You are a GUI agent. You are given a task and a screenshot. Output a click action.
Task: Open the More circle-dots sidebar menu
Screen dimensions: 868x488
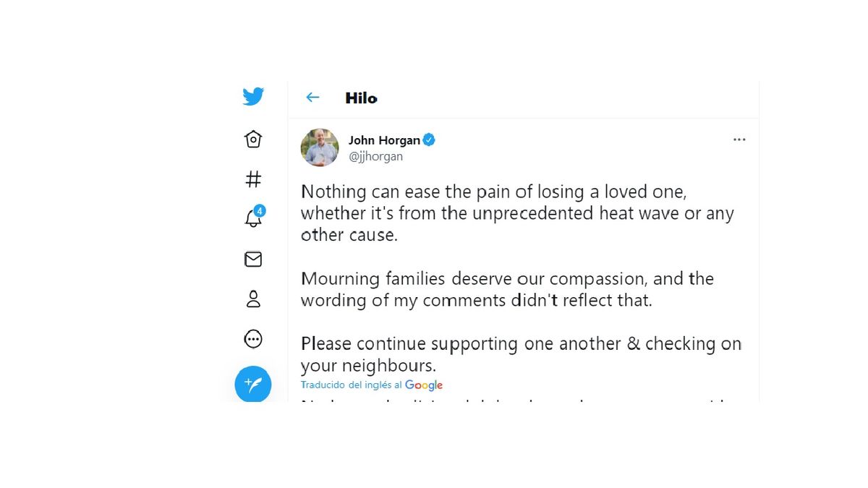253,338
